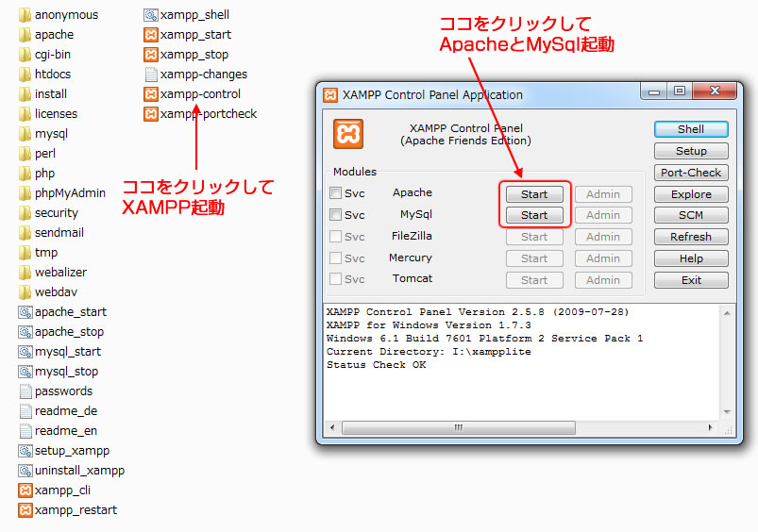Enable the Apache Svc checkbox

335,193
